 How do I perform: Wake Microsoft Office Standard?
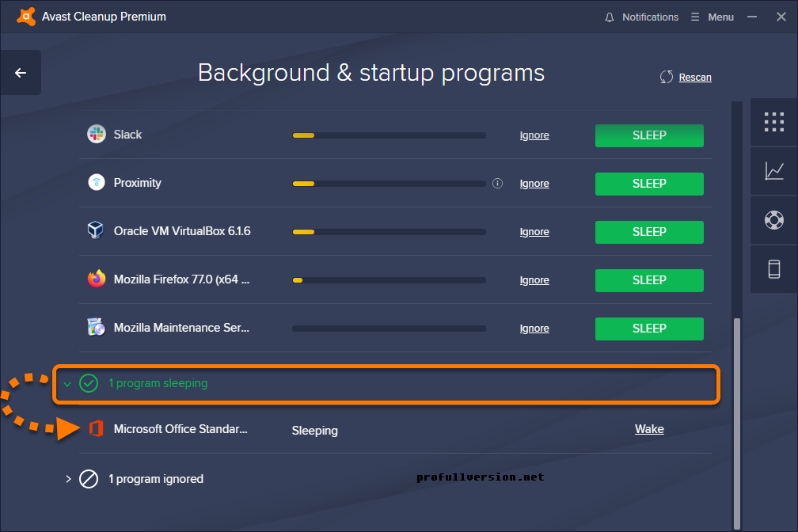coord(648,428)
